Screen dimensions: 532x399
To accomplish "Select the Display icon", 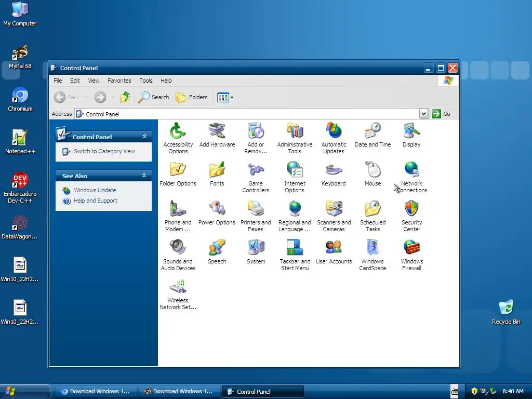I will click(411, 135).
